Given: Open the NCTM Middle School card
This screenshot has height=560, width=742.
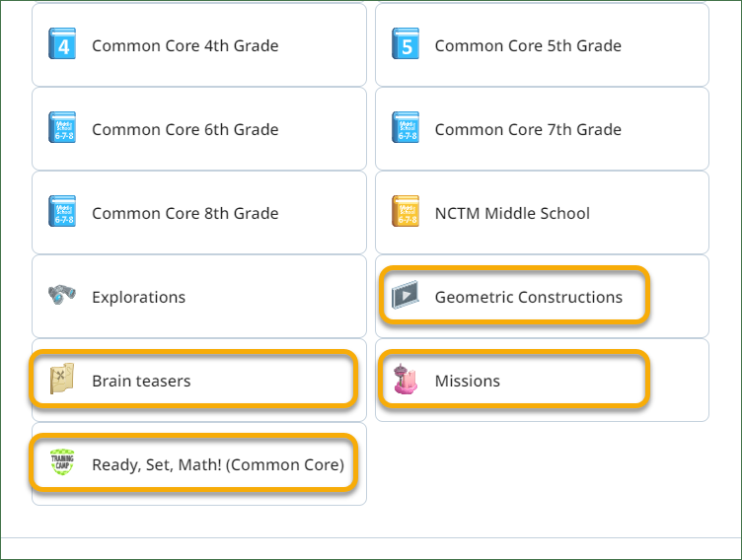Looking at the screenshot, I should pos(543,212).
